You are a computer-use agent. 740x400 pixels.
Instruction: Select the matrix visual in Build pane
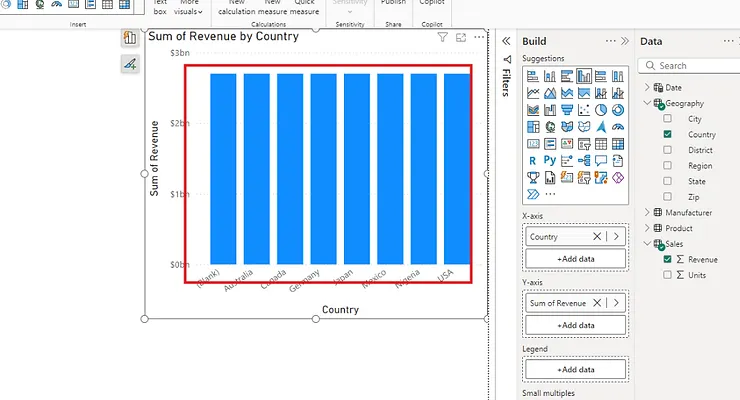pos(618,144)
